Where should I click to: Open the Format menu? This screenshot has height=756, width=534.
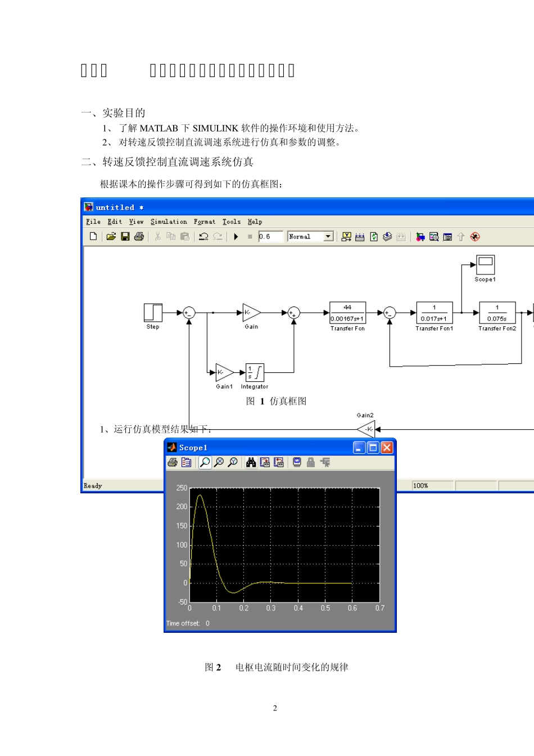tap(205, 222)
